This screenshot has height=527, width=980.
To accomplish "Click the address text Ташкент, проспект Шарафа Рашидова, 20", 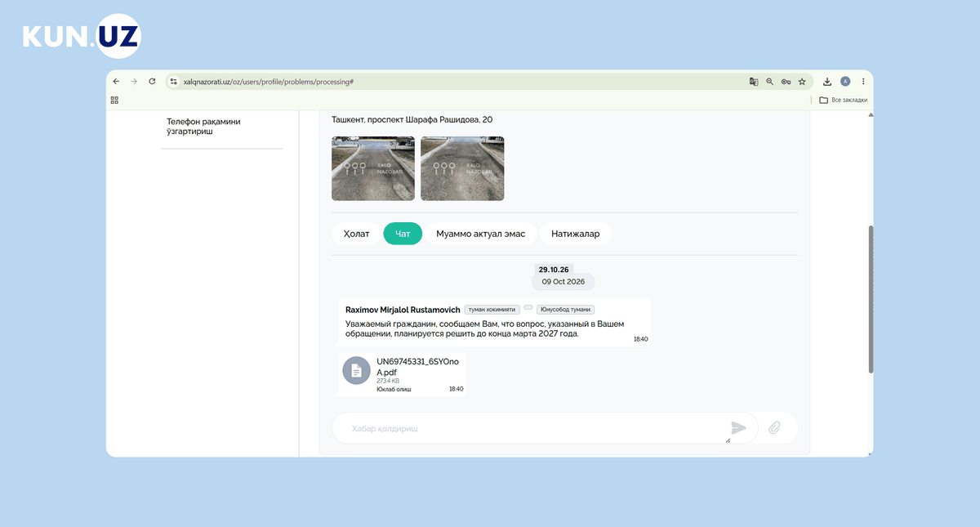I will click(412, 120).
